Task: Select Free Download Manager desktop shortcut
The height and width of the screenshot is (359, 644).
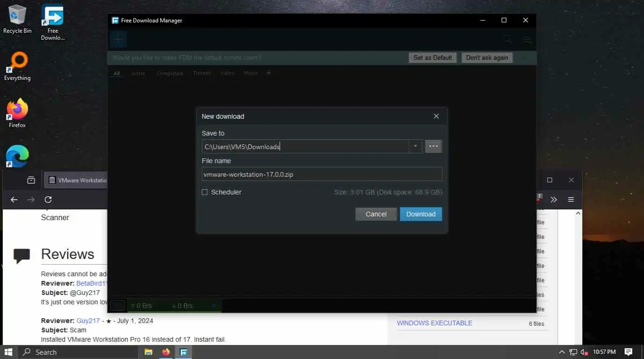Action: pyautogui.click(x=52, y=22)
